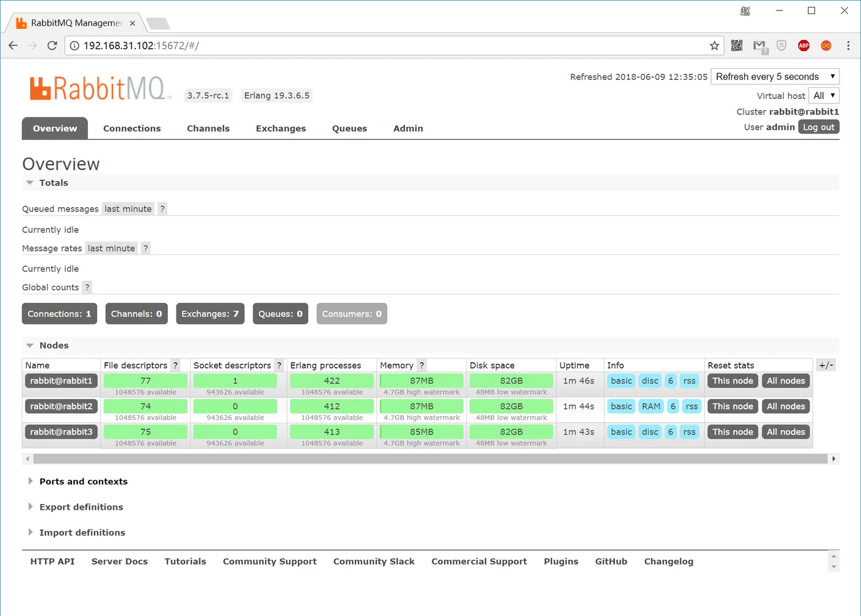Switch to the Exchanges tab
861x616 pixels.
(281, 128)
